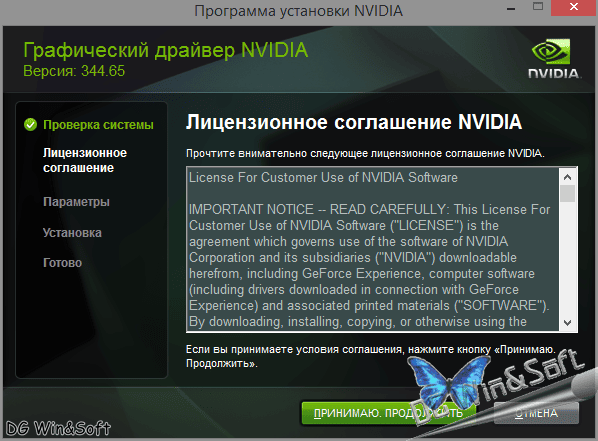Click the Программа установки NVIDIA title bar text
This screenshot has width=598, height=441.
[299, 11]
